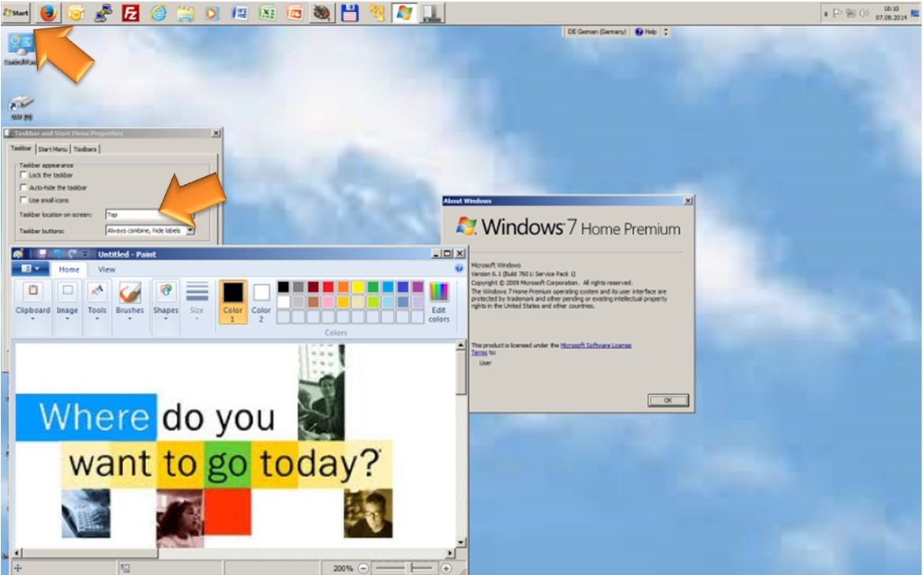Screen dimensions: 924x575
Task: Click the Paint vertical scrollbar down arrow
Action: click(x=461, y=543)
